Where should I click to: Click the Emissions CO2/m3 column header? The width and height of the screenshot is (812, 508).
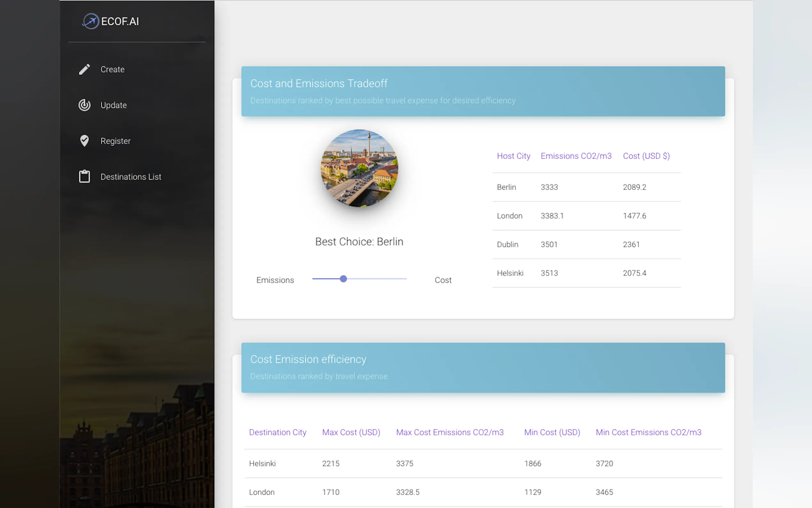pos(576,156)
